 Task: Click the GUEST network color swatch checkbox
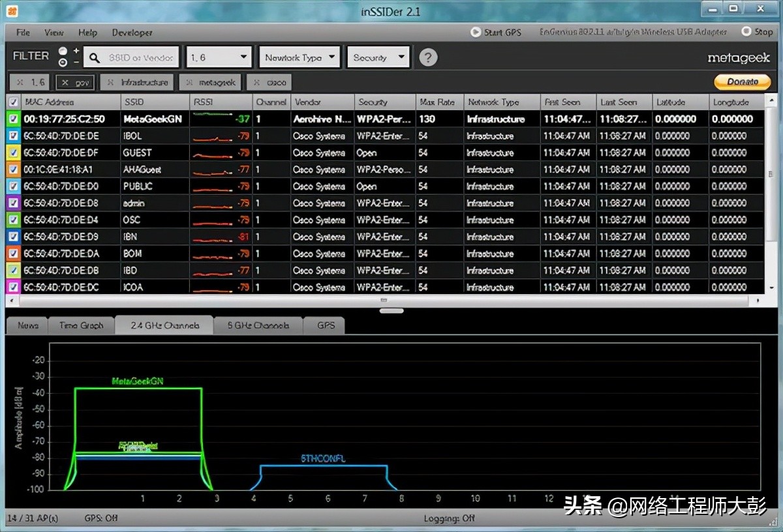tap(14, 153)
